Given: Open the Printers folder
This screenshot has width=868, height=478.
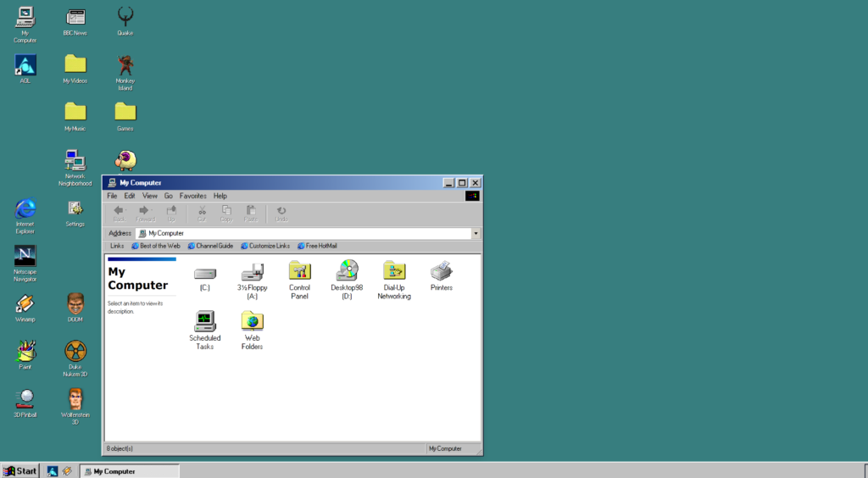Looking at the screenshot, I should [441, 275].
